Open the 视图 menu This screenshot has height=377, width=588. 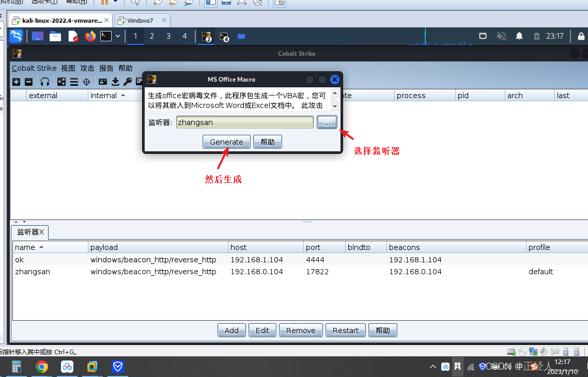point(68,68)
